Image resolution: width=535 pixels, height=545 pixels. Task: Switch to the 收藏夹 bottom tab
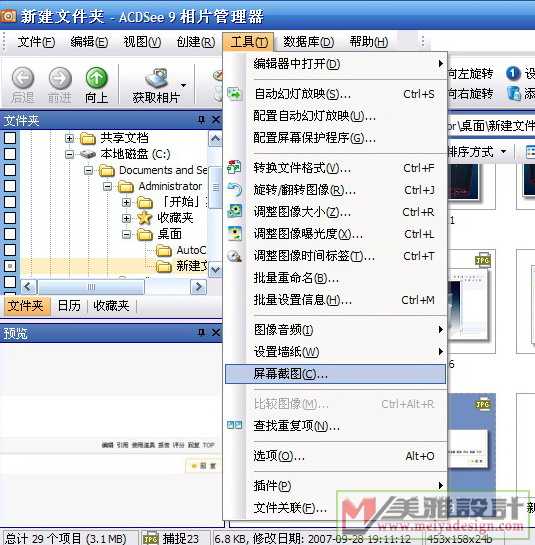[111, 306]
